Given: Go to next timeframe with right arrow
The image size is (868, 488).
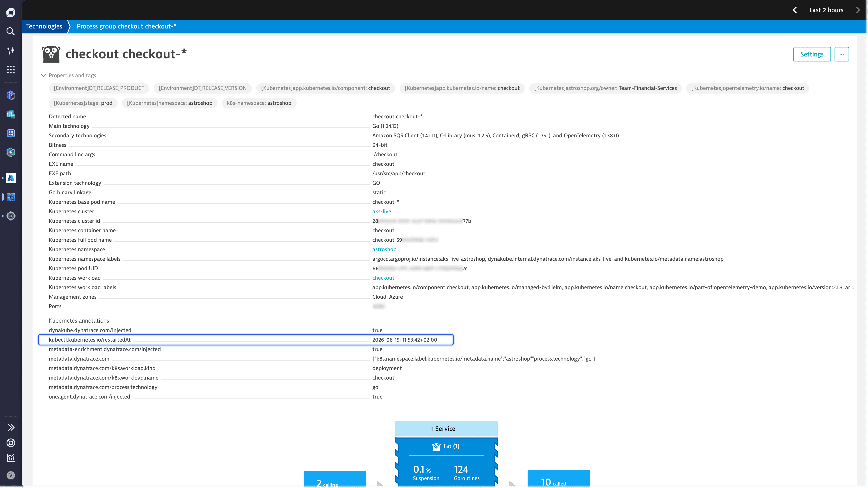Looking at the screenshot, I should [858, 10].
